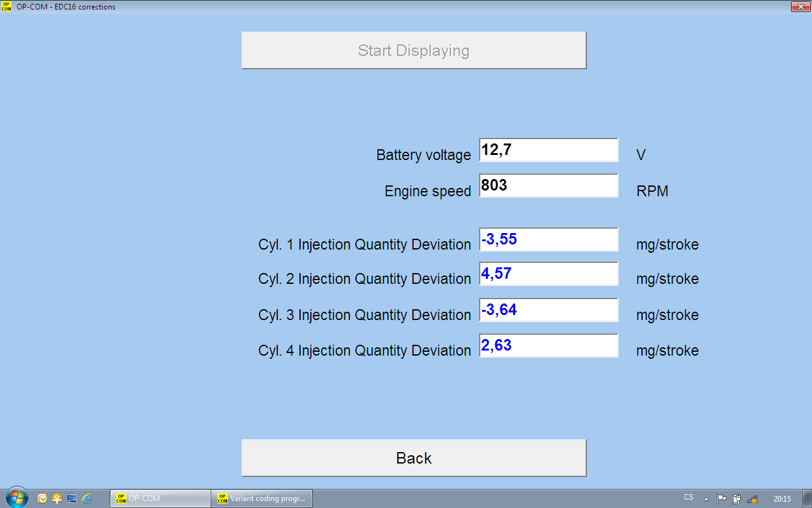Click the OP-COM icon in the title bar
Screen dimensions: 812x508
click(6, 6)
